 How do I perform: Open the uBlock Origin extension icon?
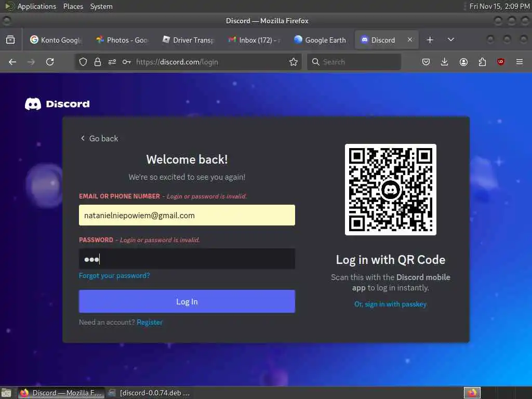pos(501,62)
